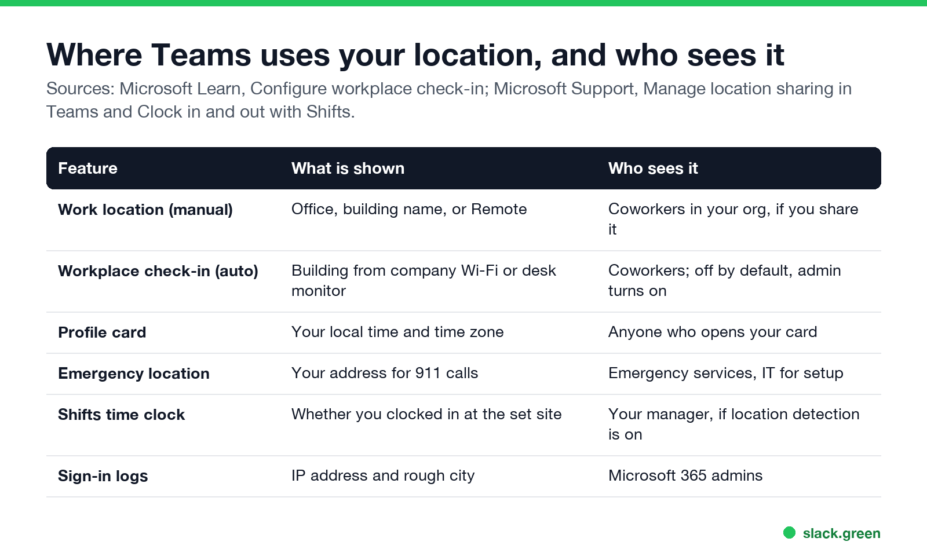
Task: Click 'IP address and rough city' cell
Action: tap(383, 476)
